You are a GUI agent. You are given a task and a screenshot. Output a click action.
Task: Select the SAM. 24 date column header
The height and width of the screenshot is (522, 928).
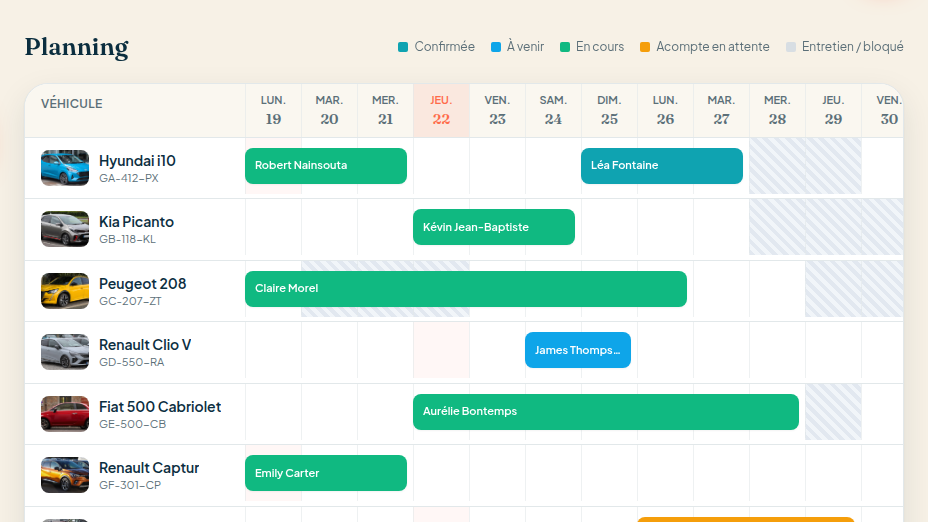click(553, 110)
